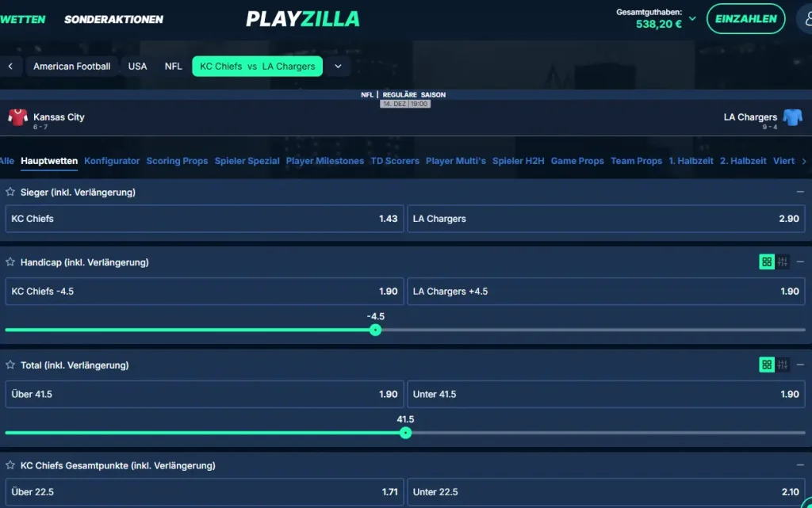The width and height of the screenshot is (812, 508).
Task: Click the EINZAHLEN button
Action: 745,18
